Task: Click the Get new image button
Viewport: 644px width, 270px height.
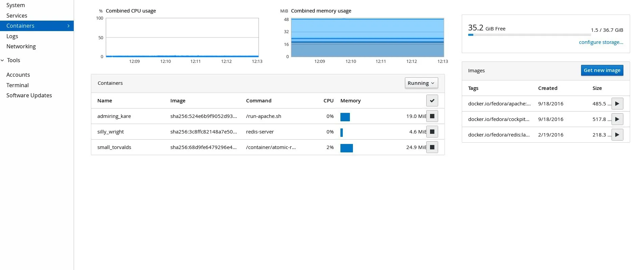Action: click(x=602, y=70)
